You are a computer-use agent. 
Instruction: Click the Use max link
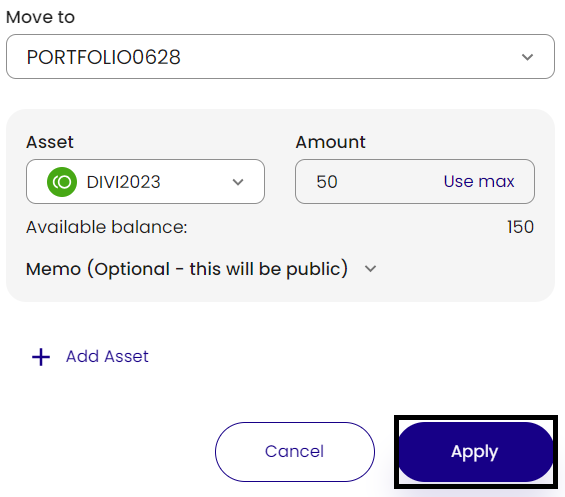tap(479, 181)
